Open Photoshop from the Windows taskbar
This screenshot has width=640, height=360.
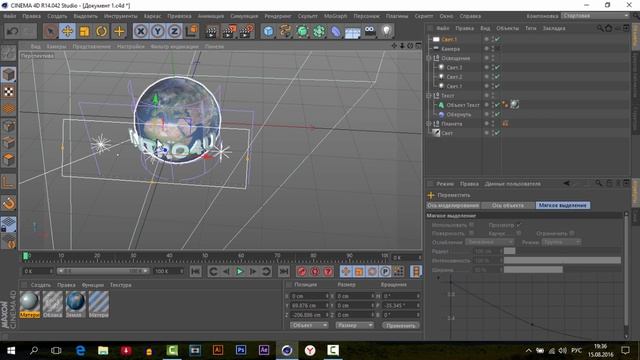point(241,350)
